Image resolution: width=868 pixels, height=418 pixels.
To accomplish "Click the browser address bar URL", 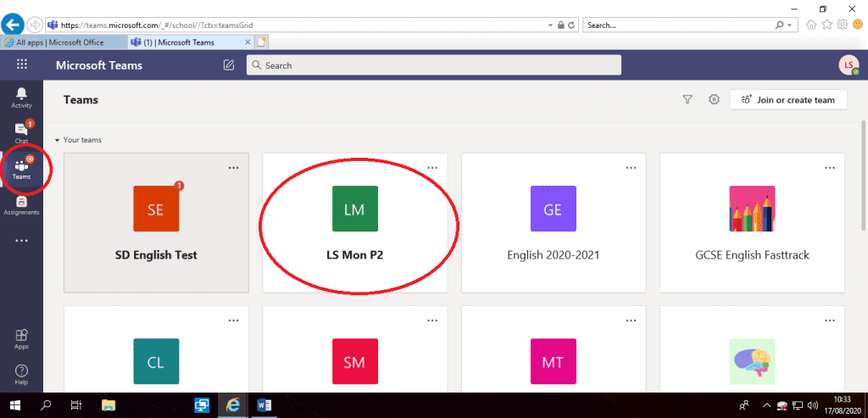I will 157,25.
